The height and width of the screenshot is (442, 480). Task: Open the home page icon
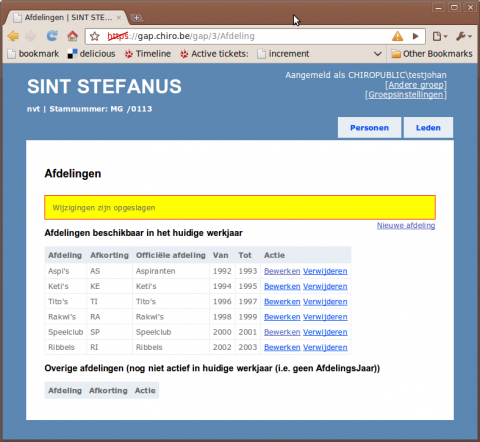click(72, 36)
